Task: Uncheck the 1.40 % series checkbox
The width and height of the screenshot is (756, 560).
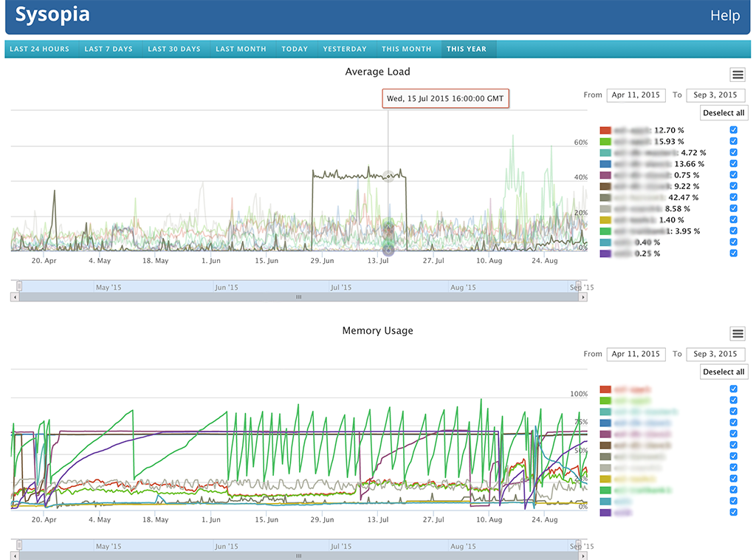Action: point(733,219)
